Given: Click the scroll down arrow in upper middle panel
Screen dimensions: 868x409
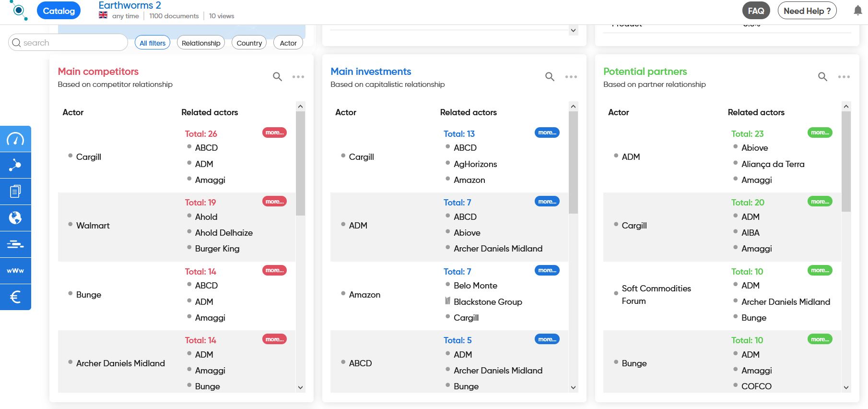Looking at the screenshot, I should pyautogui.click(x=573, y=30).
